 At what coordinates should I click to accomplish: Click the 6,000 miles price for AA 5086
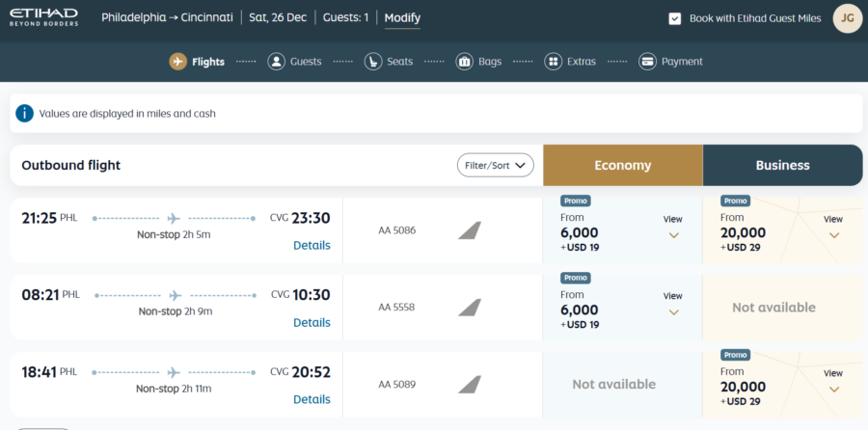pyautogui.click(x=580, y=233)
